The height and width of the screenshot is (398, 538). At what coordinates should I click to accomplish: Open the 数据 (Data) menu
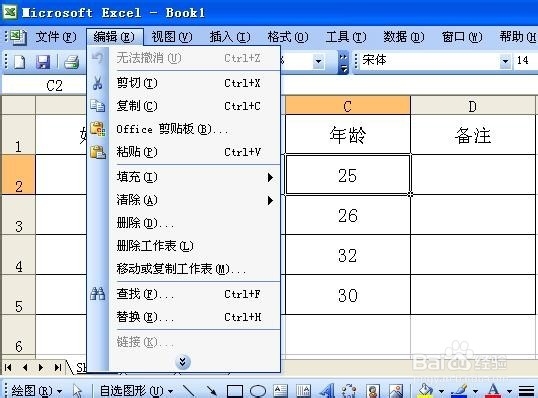404,37
